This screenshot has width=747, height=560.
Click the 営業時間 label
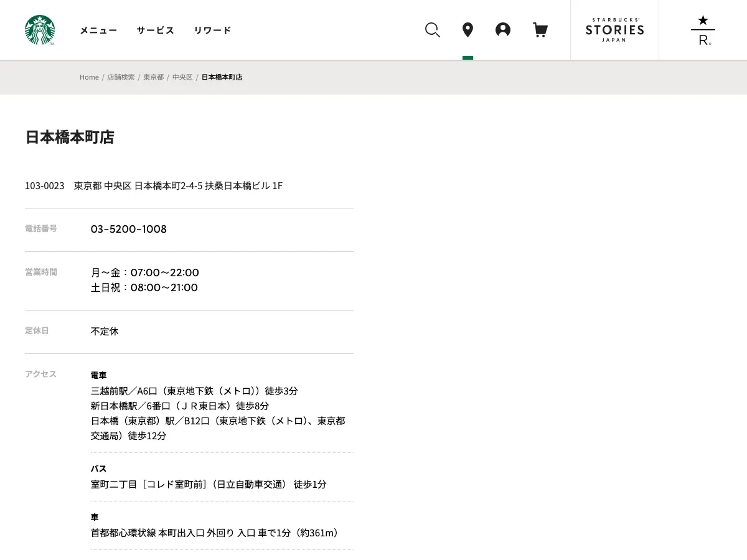tap(41, 272)
